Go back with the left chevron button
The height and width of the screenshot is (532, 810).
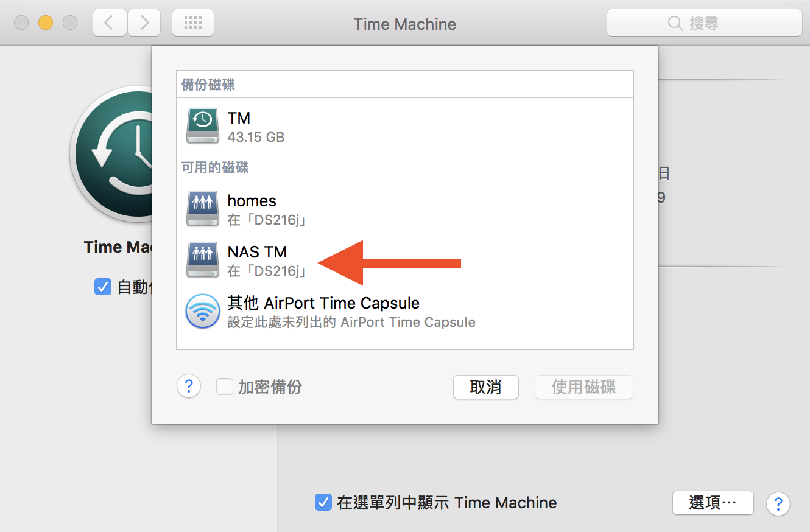[x=110, y=23]
